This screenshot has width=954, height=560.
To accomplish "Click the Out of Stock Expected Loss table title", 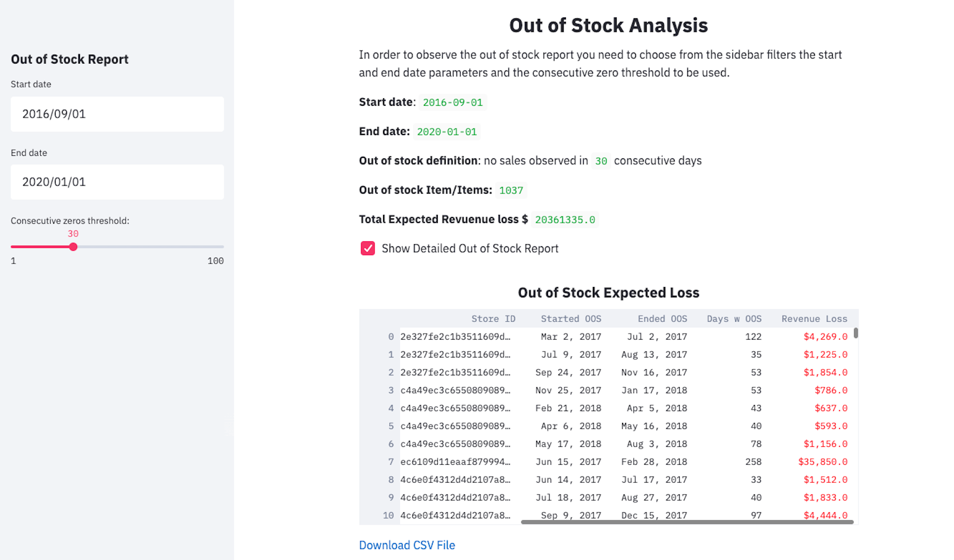I will coord(608,292).
